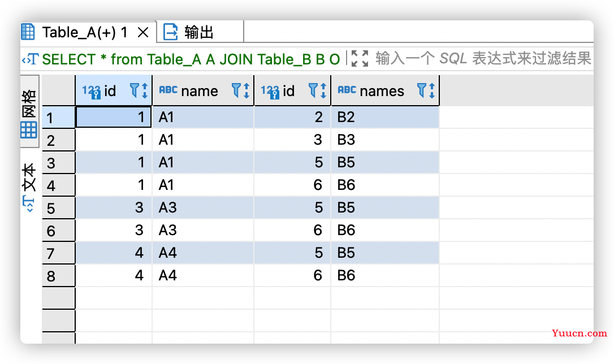
Task: Focus the SQL filter expression field
Action: [483, 59]
